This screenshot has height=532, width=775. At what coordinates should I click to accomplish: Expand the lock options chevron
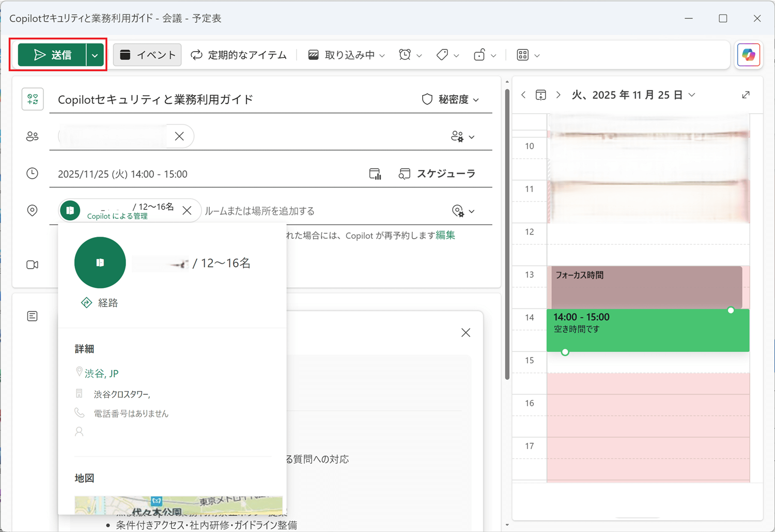pyautogui.click(x=493, y=55)
